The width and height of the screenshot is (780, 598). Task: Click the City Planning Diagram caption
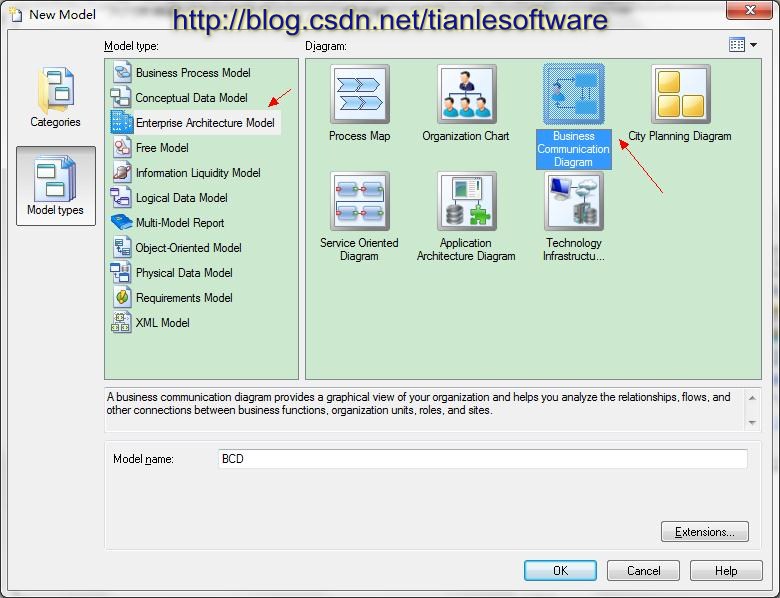coord(680,136)
